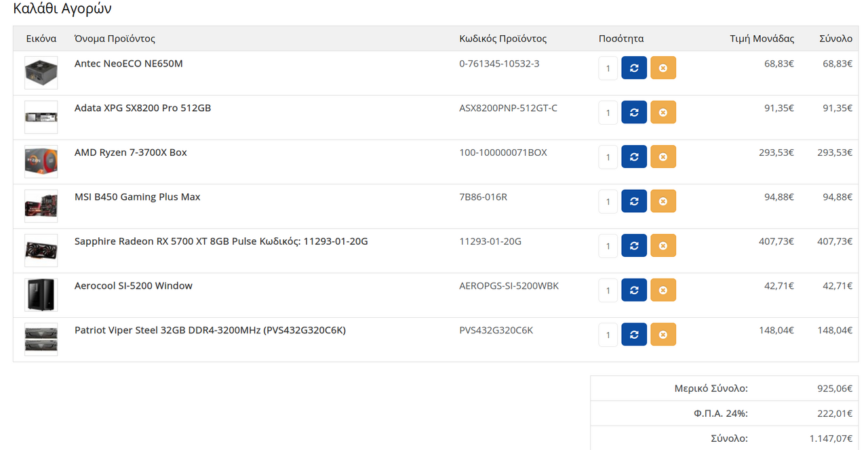
Task: Open the Sapphire Radeon RX 5700 XT product link
Action: [221, 241]
